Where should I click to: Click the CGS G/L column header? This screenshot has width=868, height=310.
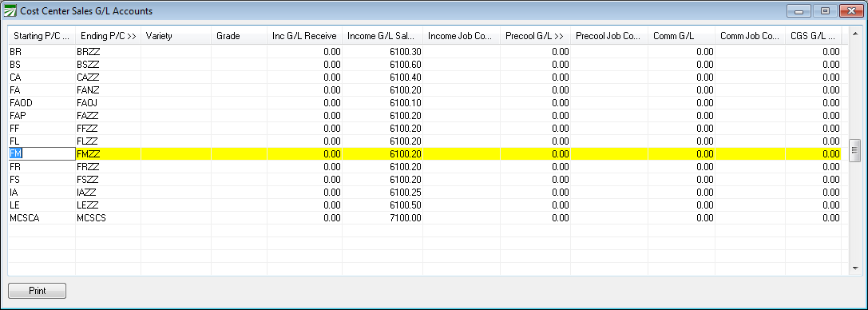click(x=813, y=36)
